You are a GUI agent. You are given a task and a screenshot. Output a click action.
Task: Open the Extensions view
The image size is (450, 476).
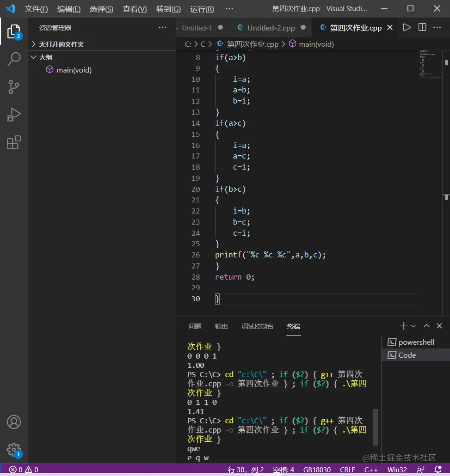click(14, 142)
